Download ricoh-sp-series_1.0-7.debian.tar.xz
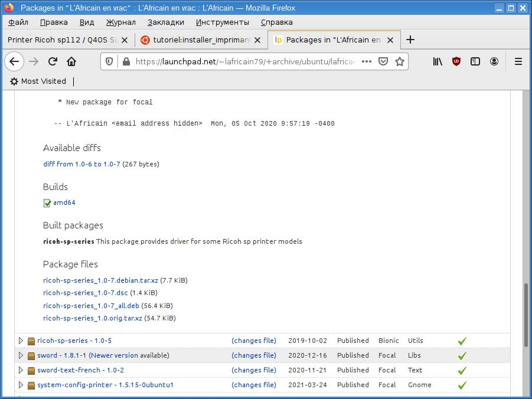Image resolution: width=532 pixels, height=399 pixels. 100,280
